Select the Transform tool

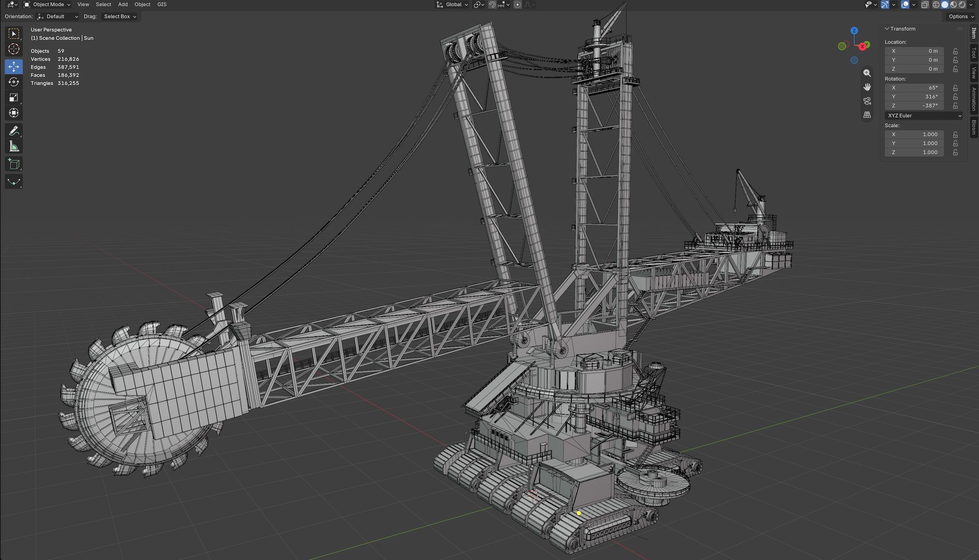(14, 113)
